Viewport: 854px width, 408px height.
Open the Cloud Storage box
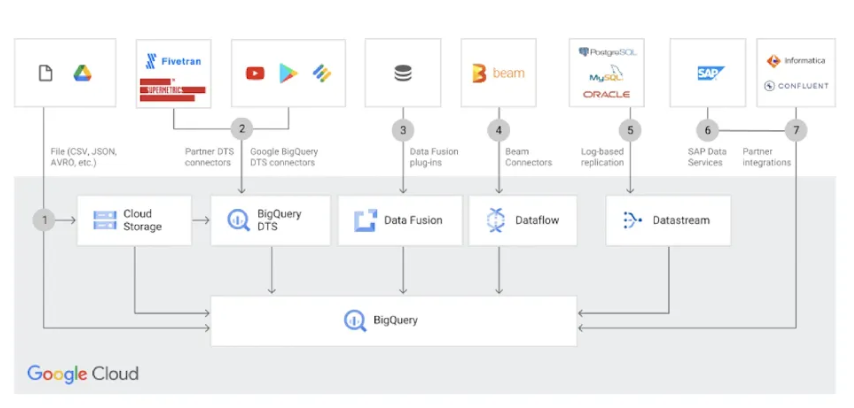tap(134, 220)
